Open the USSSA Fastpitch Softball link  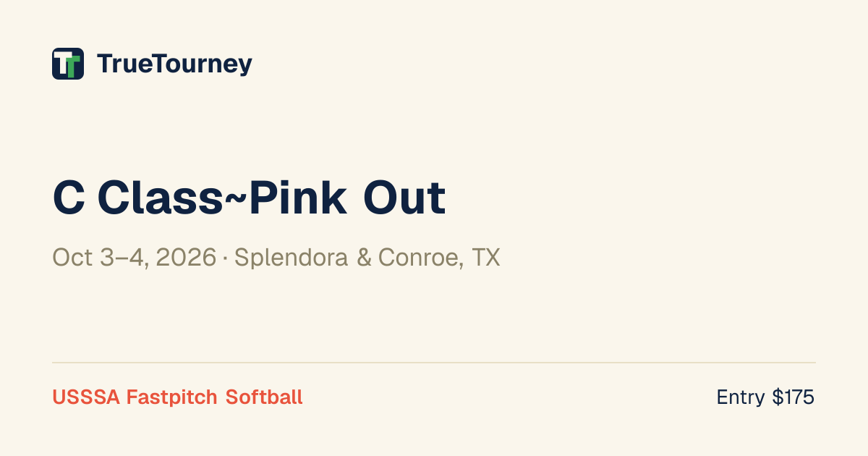click(x=177, y=397)
